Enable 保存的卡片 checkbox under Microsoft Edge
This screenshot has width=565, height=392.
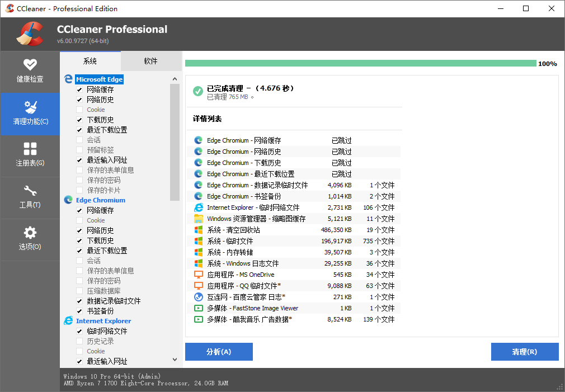click(x=79, y=190)
